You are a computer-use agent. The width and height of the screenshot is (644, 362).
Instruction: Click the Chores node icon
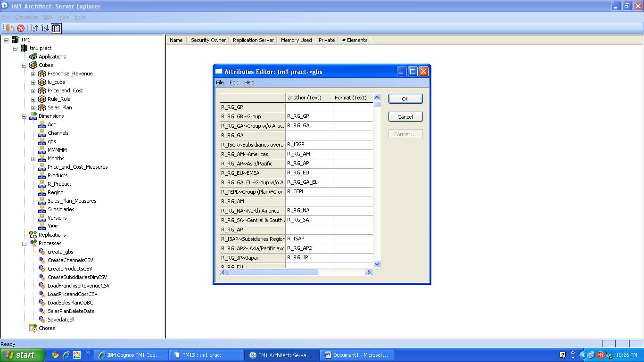click(33, 328)
